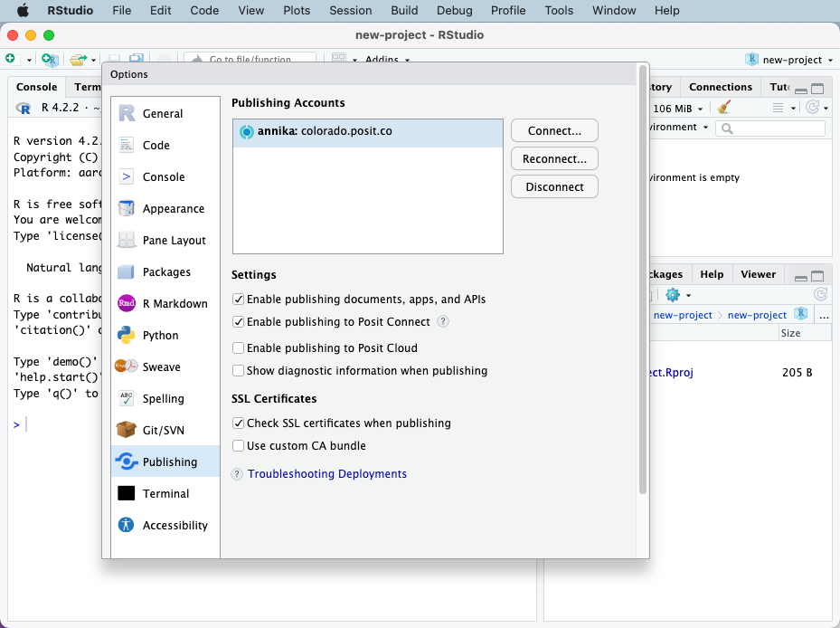
Task: Clear environment with the broom icon
Action: [x=724, y=108]
